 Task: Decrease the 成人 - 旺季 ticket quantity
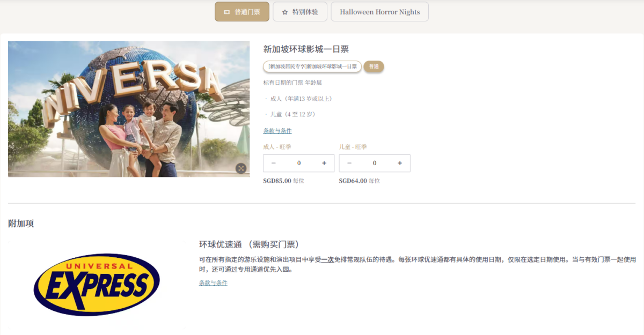(x=274, y=163)
